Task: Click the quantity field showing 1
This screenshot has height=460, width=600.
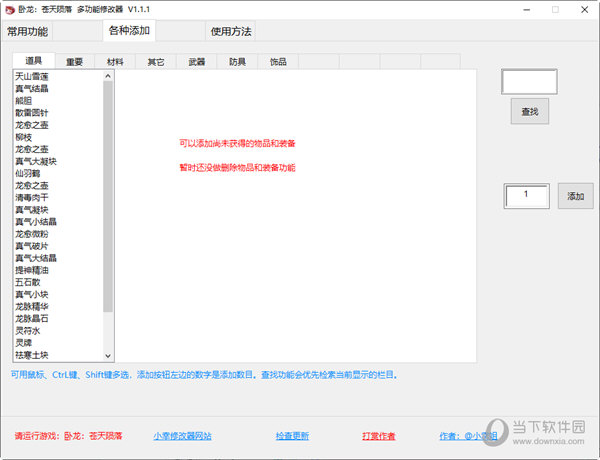Action: point(527,196)
